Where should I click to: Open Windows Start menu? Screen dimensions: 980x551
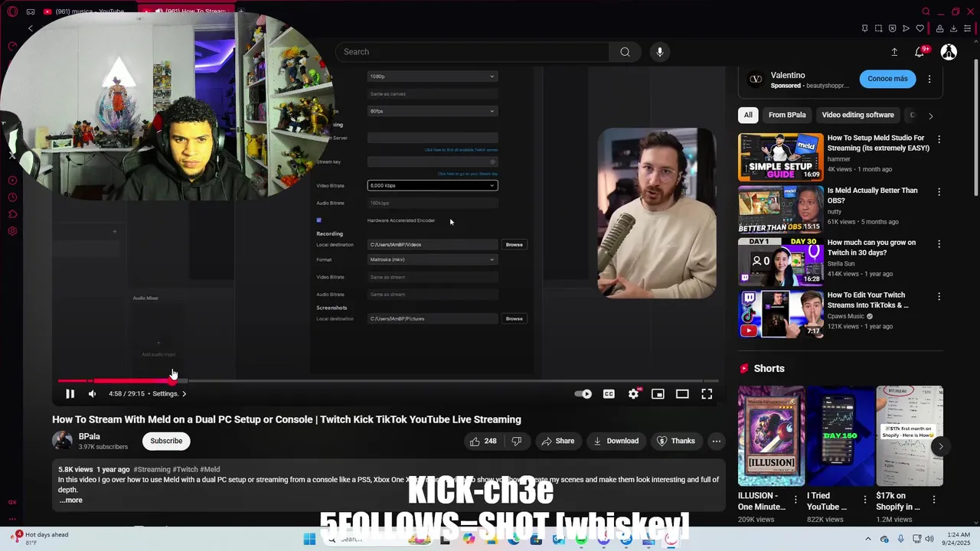tap(309, 540)
